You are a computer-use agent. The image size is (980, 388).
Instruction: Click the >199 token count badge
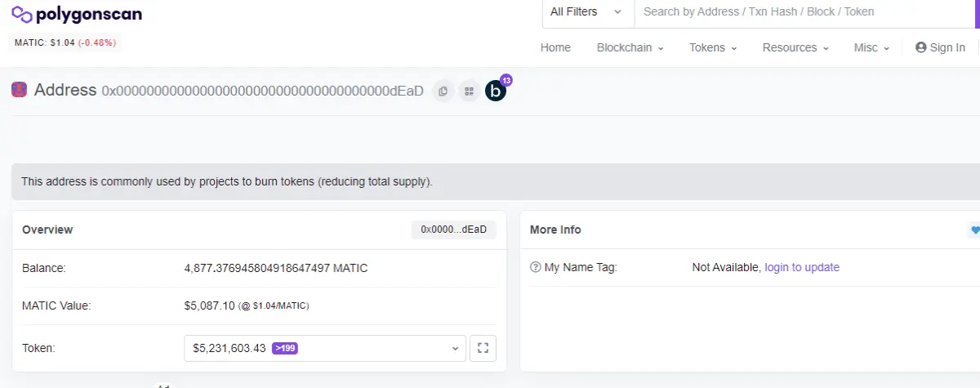coord(285,348)
